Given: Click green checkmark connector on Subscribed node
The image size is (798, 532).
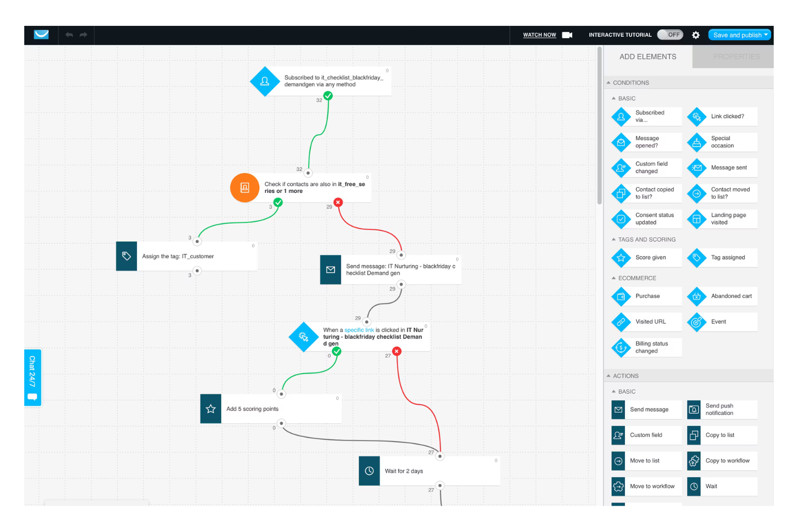Looking at the screenshot, I should click(328, 96).
